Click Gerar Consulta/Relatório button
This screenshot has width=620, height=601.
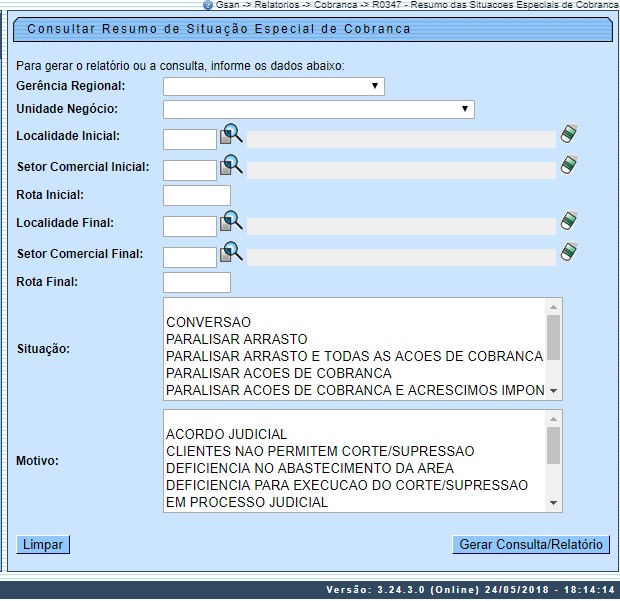click(x=530, y=545)
